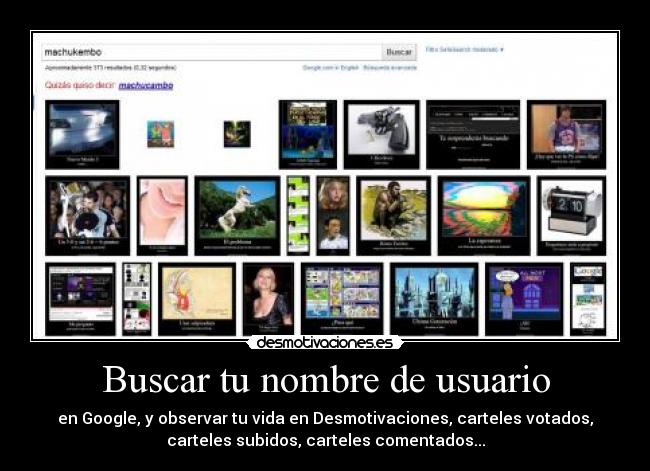Open the two stacked faces thumbnail
Image resolution: width=650 pixels, height=471 pixels.
(333, 216)
